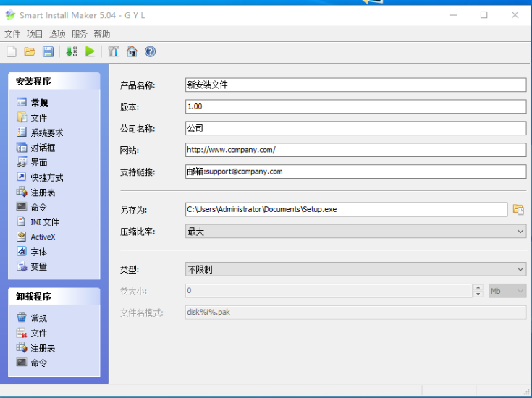Select 命令 under 安装程序
Viewport: 532px width, 398px height.
(32, 207)
